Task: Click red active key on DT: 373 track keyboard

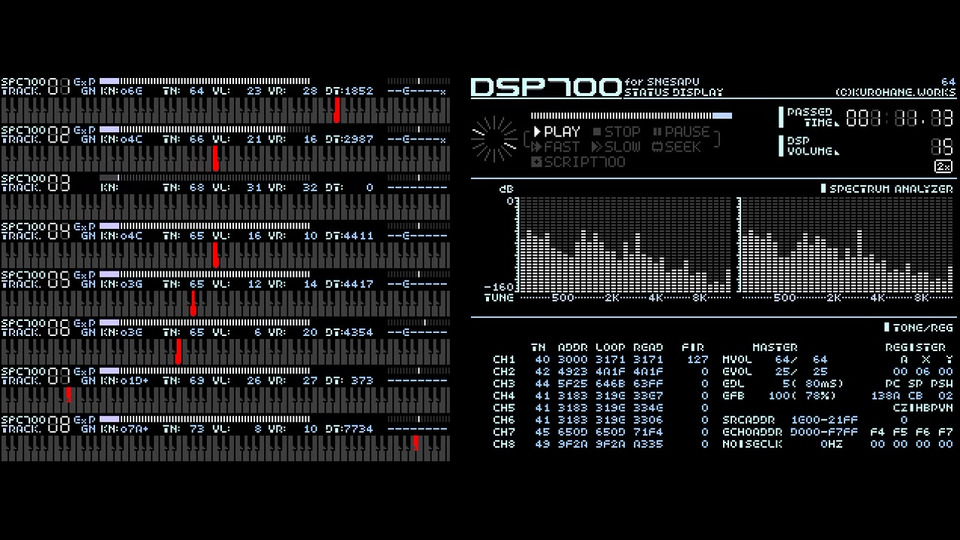Action: (69, 395)
